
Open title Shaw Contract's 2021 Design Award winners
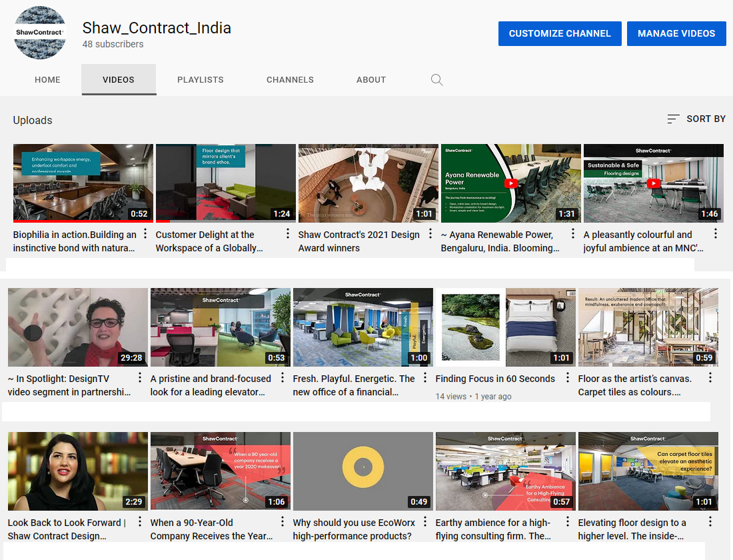[x=359, y=241]
